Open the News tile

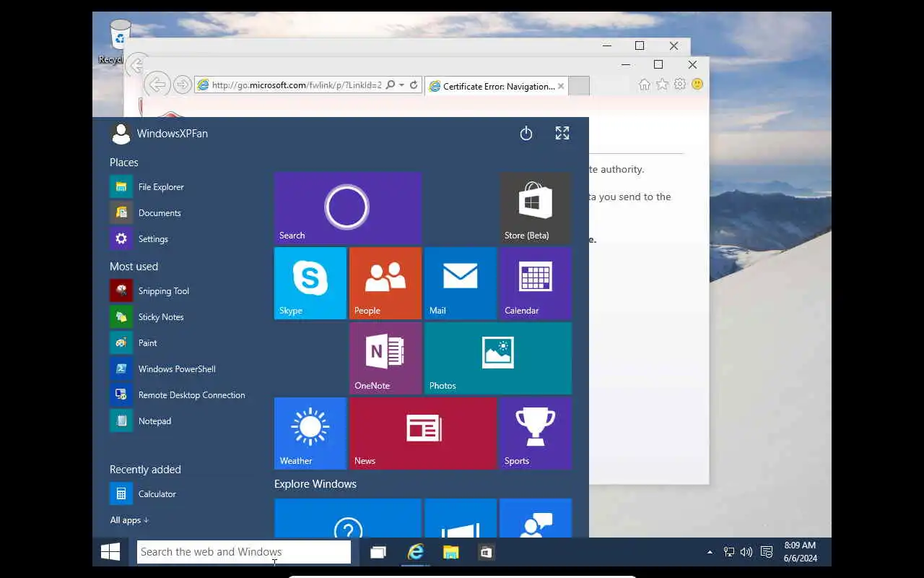[423, 433]
